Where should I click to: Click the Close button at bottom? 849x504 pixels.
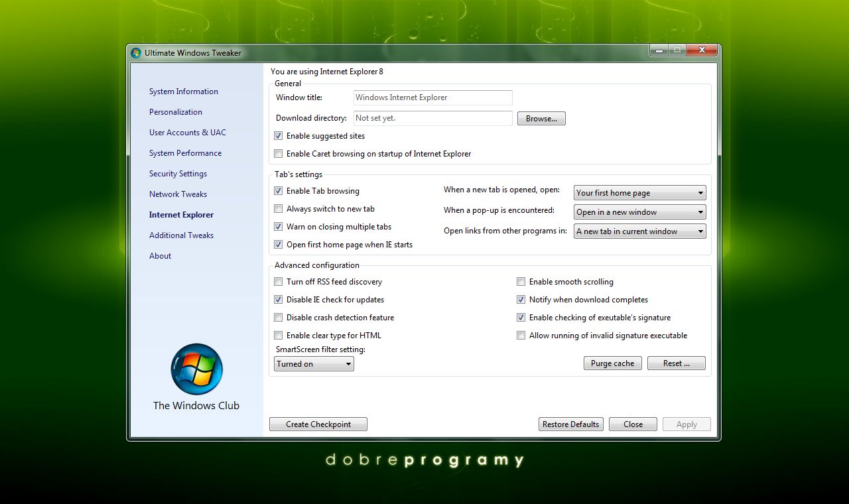click(x=633, y=424)
